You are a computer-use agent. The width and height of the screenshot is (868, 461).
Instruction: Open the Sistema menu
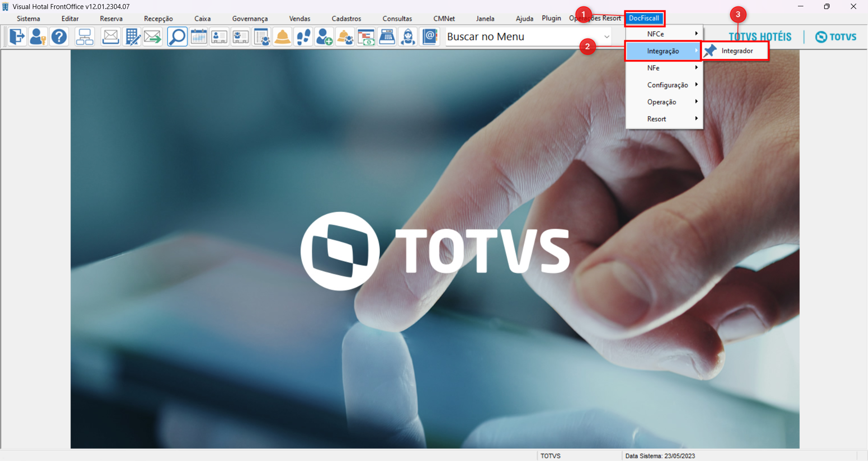[x=28, y=19]
